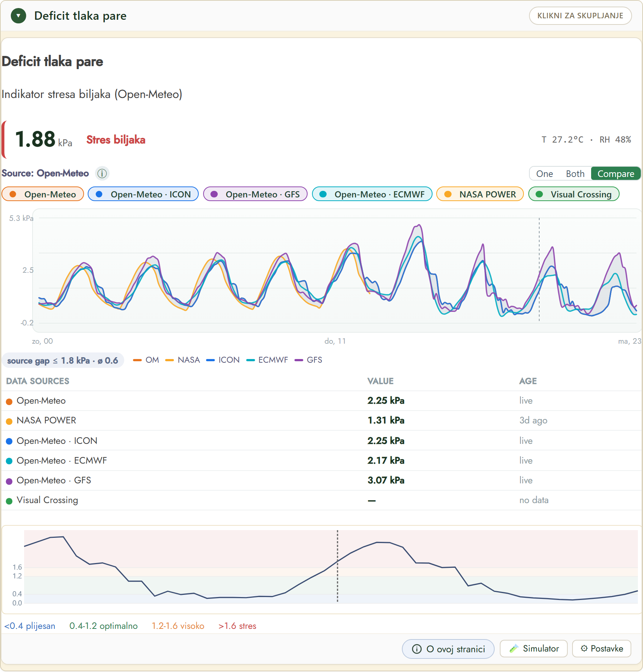
Task: Click the 1.2-1.6 visoko legend label
Action: (x=178, y=626)
